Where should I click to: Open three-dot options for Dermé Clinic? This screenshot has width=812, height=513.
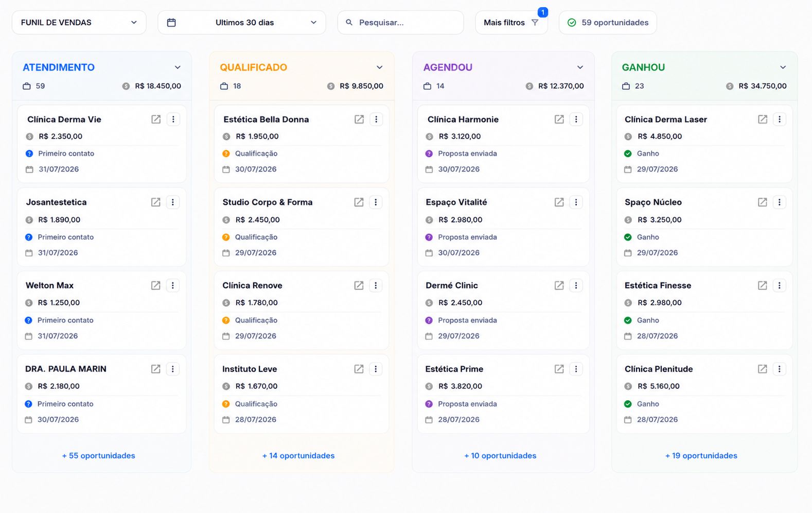pyautogui.click(x=576, y=285)
